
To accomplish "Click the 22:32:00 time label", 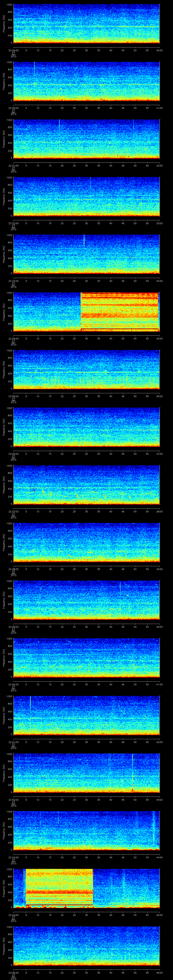I will click(x=13, y=223).
